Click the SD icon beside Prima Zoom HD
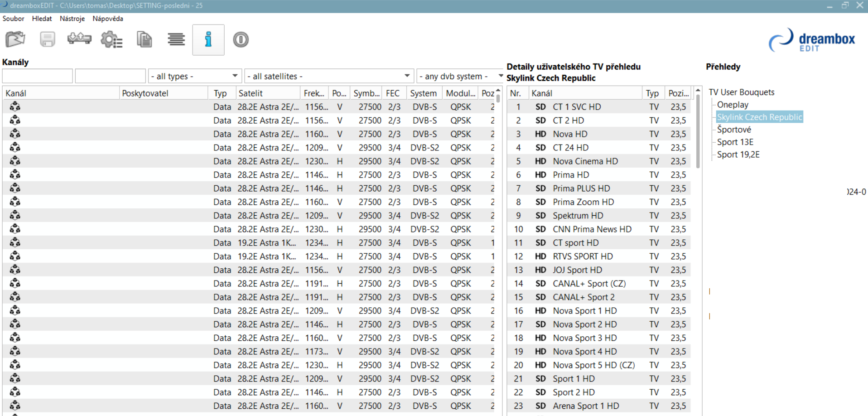The width and height of the screenshot is (868, 416). (540, 202)
